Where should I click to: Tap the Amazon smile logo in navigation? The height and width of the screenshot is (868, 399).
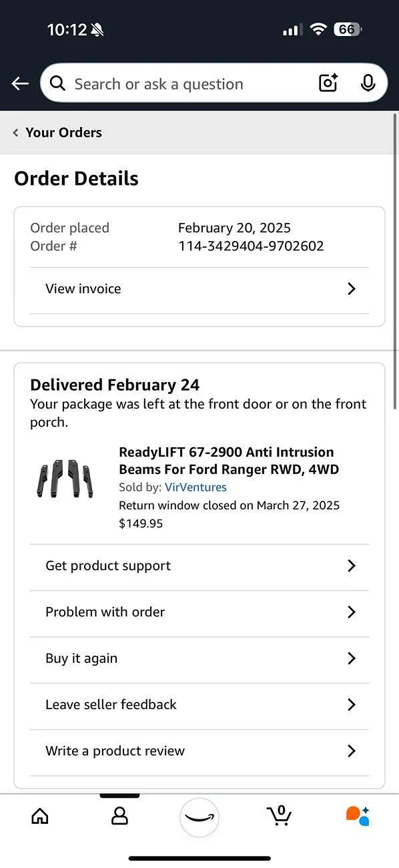(x=199, y=817)
